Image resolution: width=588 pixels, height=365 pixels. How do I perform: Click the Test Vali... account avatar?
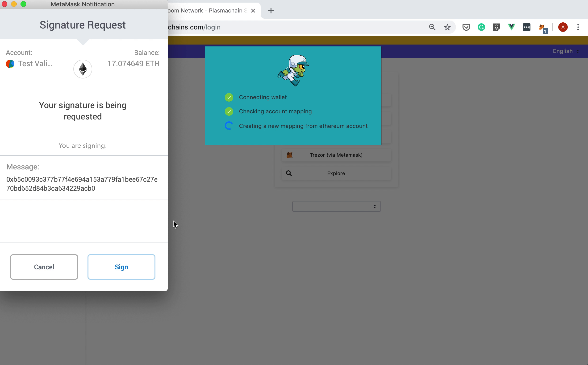click(x=10, y=64)
